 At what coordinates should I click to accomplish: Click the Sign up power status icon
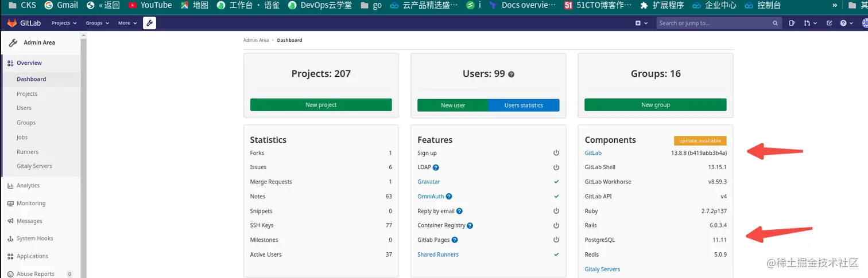(556, 153)
